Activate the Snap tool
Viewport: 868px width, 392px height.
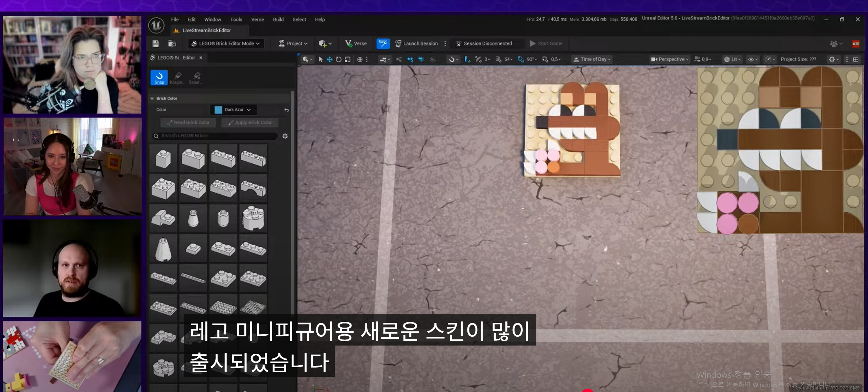click(159, 77)
